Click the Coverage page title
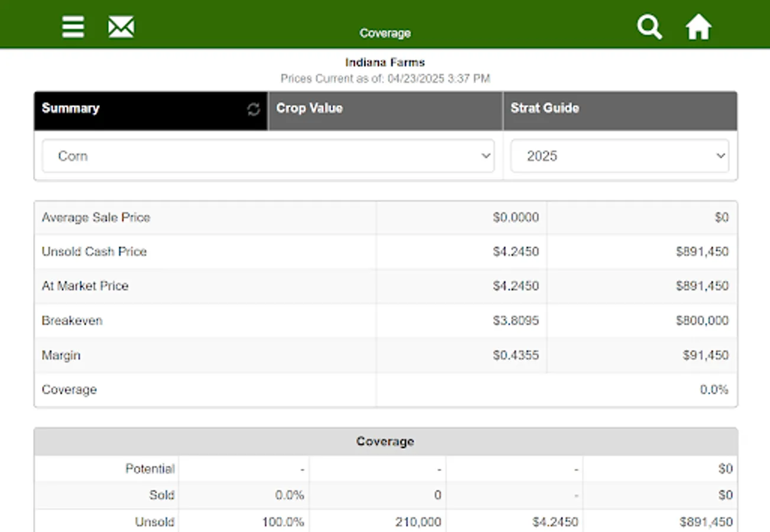This screenshot has width=770, height=532. [385, 33]
